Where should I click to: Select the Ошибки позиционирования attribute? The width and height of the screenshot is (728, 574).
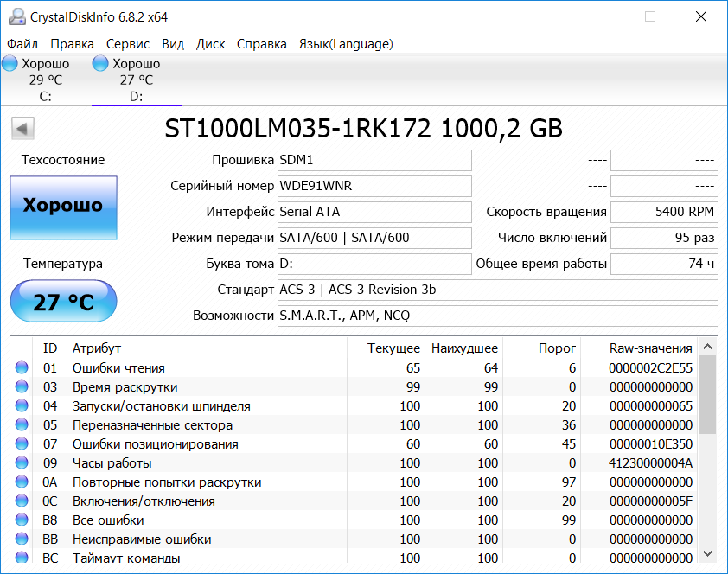pyautogui.click(x=354, y=443)
